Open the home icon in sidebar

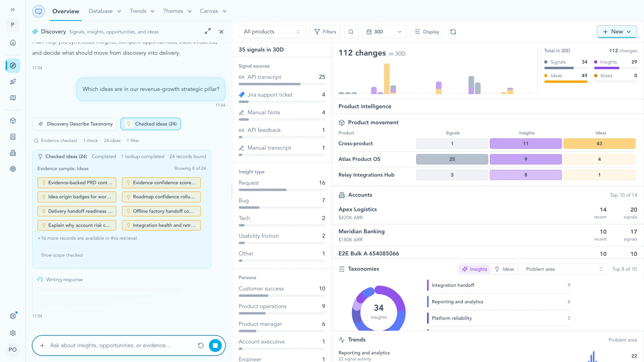(x=13, y=43)
